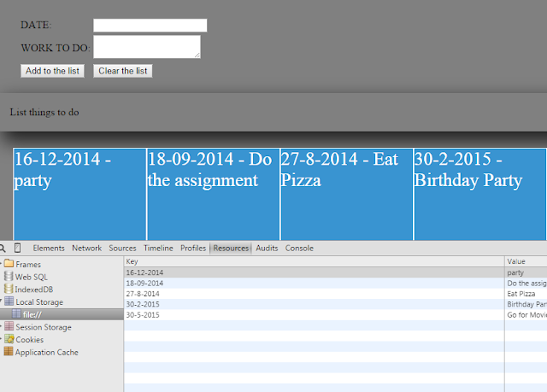Open the Elements tab

49,248
